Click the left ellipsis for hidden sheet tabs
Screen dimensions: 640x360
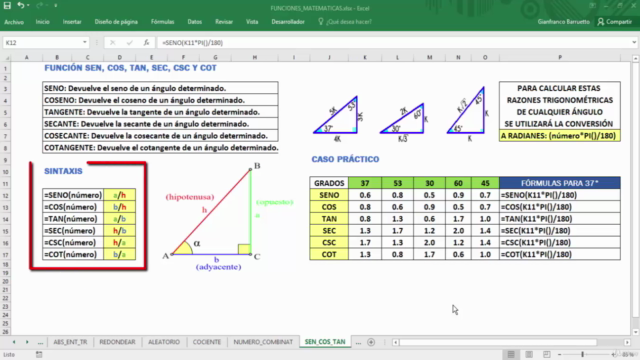40,342
